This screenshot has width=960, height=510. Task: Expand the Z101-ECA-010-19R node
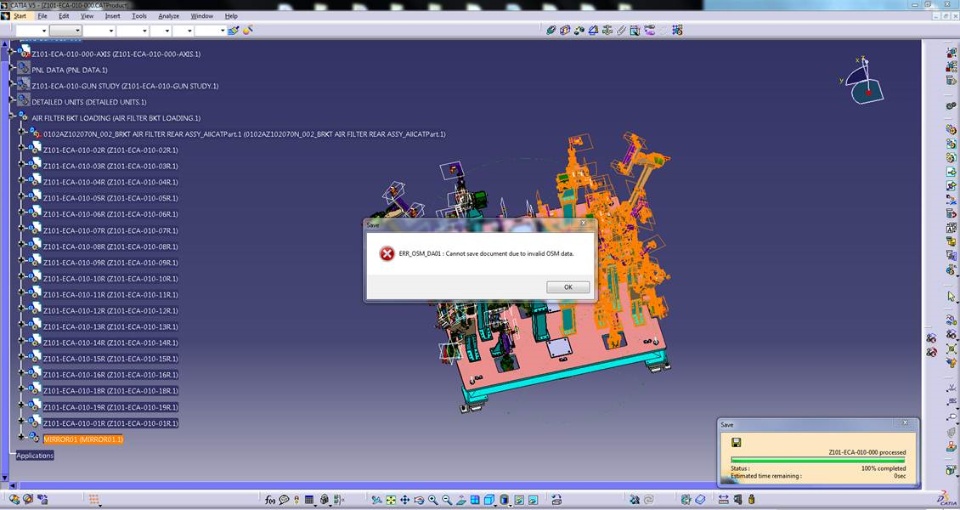pyautogui.click(x=21, y=405)
